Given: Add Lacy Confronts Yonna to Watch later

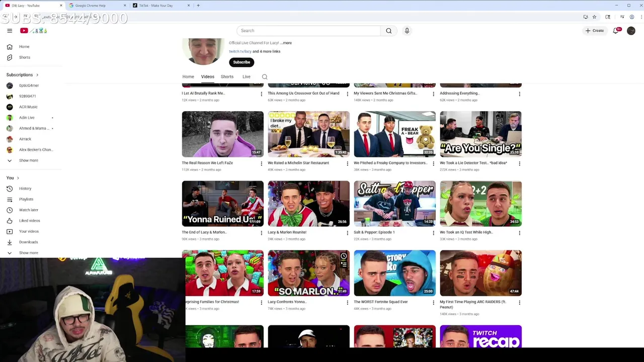Looking at the screenshot, I should pos(344,256).
